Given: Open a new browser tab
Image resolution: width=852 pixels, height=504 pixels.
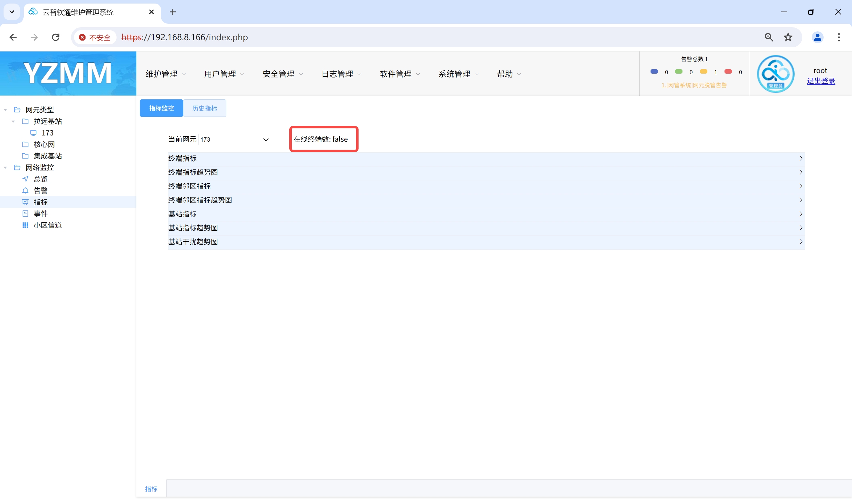Looking at the screenshot, I should pos(172,12).
